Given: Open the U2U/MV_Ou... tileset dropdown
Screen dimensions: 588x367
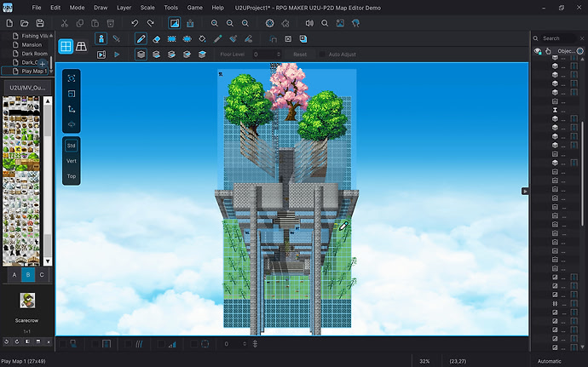Looking at the screenshot, I should pos(27,88).
